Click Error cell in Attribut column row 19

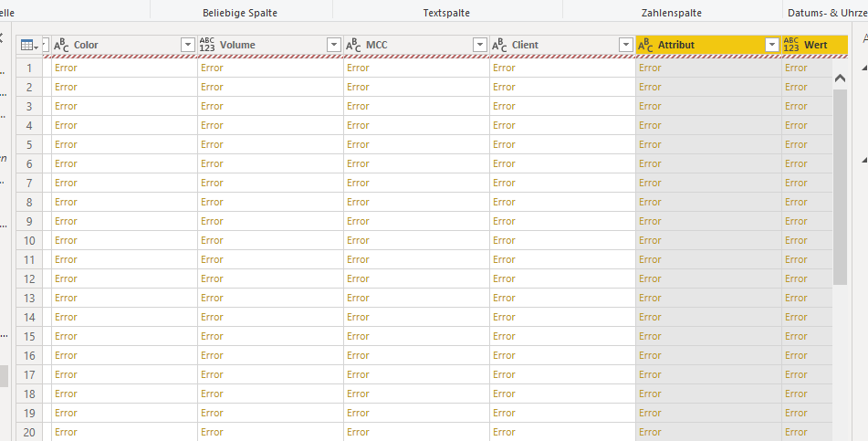709,413
